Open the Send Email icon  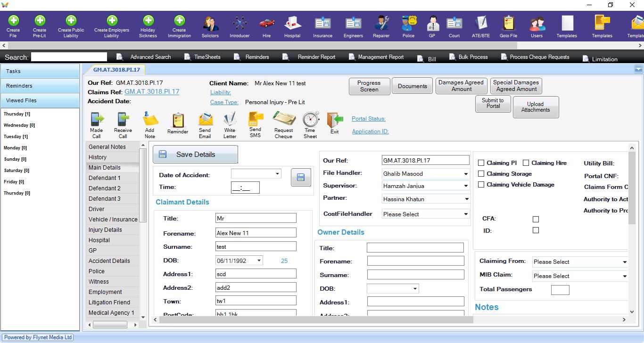click(205, 120)
